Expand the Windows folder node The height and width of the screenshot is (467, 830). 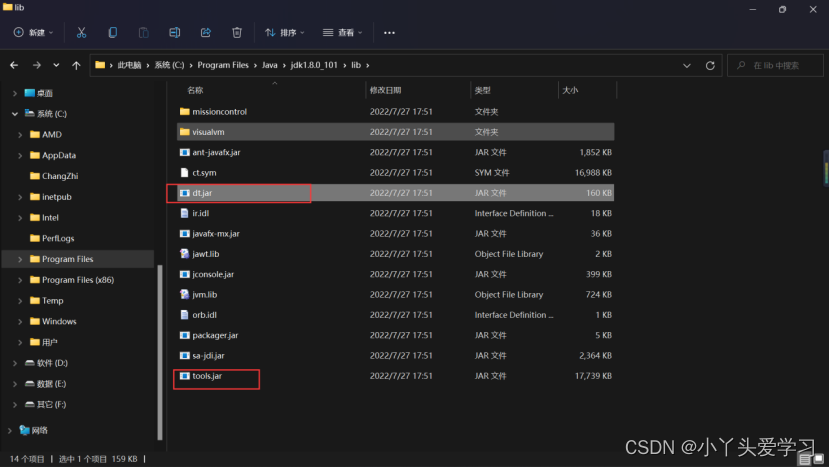[20, 321]
